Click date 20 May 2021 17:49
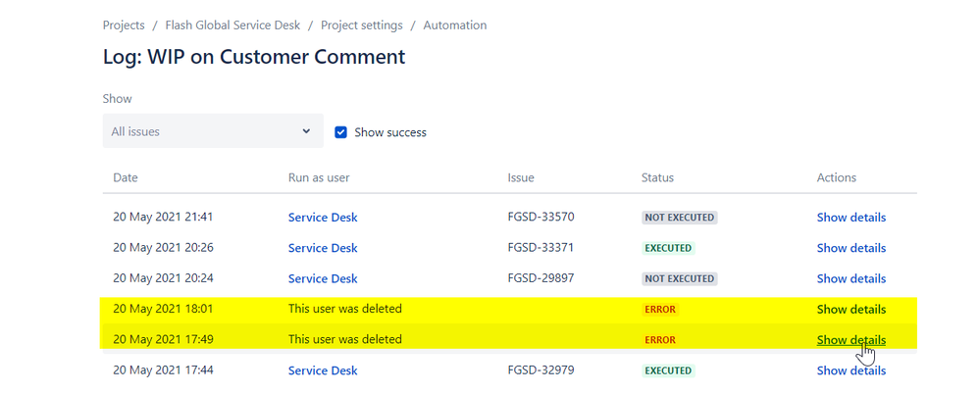The image size is (980, 394). [163, 340]
